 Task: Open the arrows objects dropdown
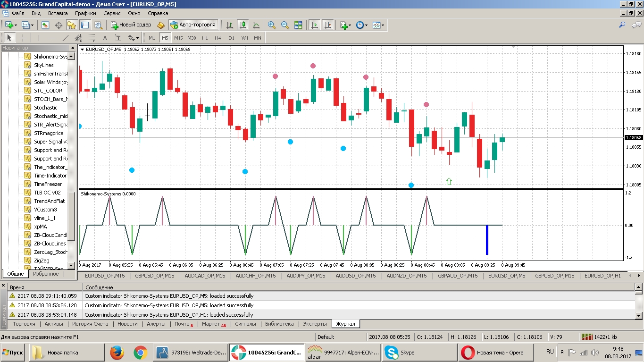[134, 38]
